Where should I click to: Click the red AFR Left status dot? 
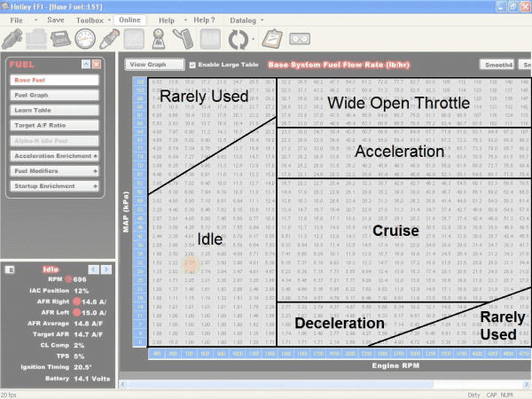pos(76,312)
